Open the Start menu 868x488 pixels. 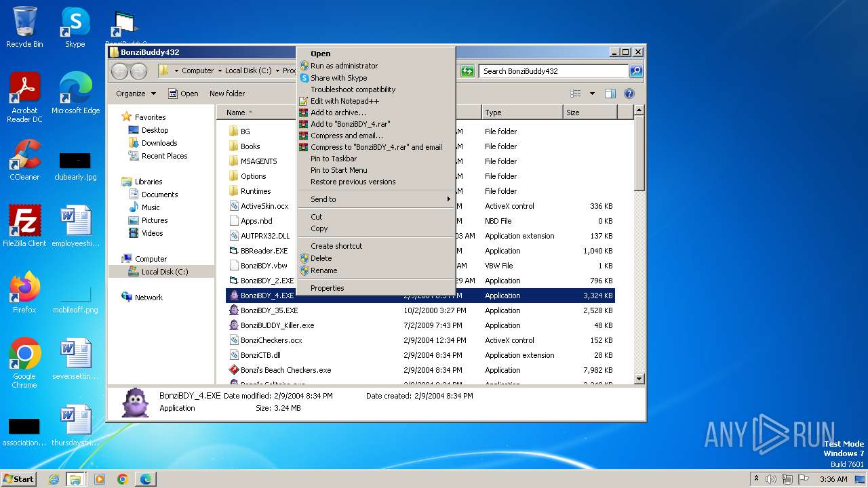(x=18, y=479)
